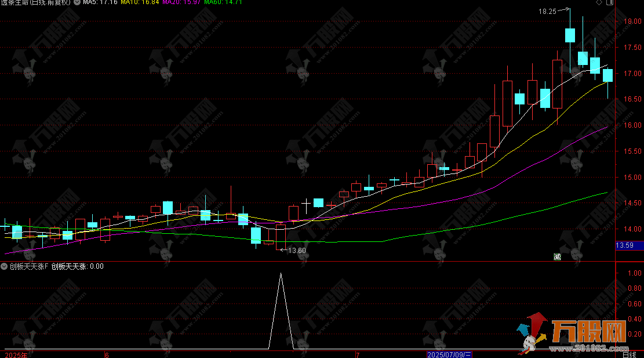Expand the main chart indicator dropdown arrow
The height and width of the screenshot is (358, 644).
coord(77,2)
